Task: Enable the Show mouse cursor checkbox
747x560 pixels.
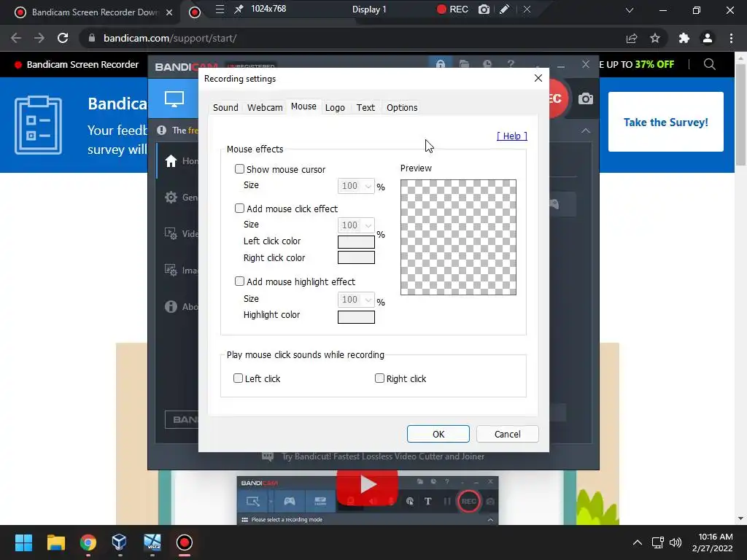Action: (239, 169)
